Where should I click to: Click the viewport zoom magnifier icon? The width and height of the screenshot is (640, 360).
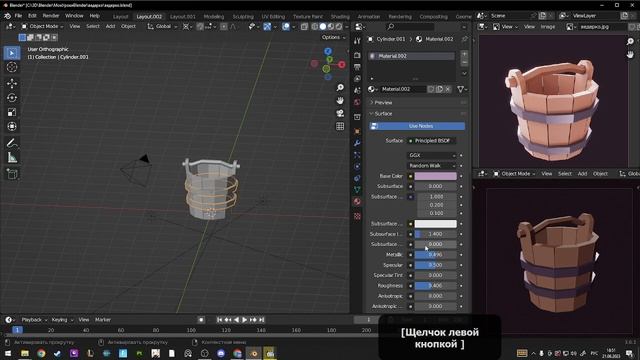[x=340, y=88]
